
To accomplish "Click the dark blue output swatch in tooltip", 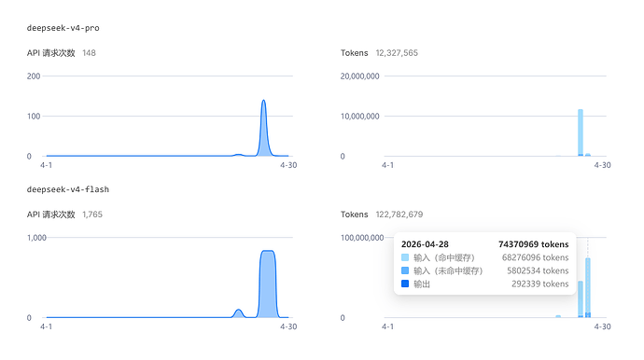I will pyautogui.click(x=405, y=284).
